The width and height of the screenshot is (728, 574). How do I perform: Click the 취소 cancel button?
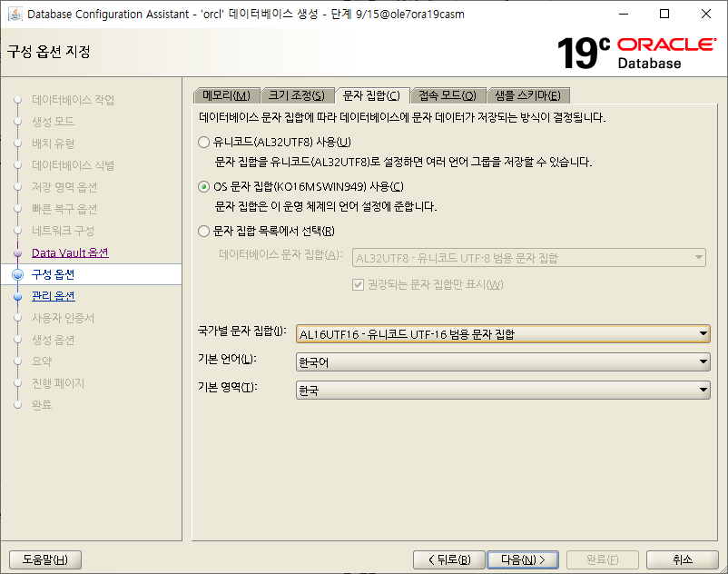tap(683, 559)
